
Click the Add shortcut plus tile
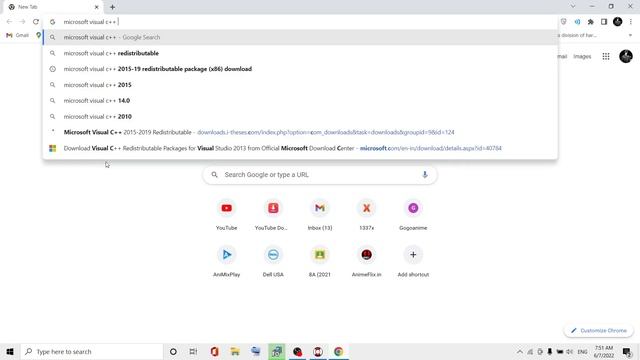413,261
